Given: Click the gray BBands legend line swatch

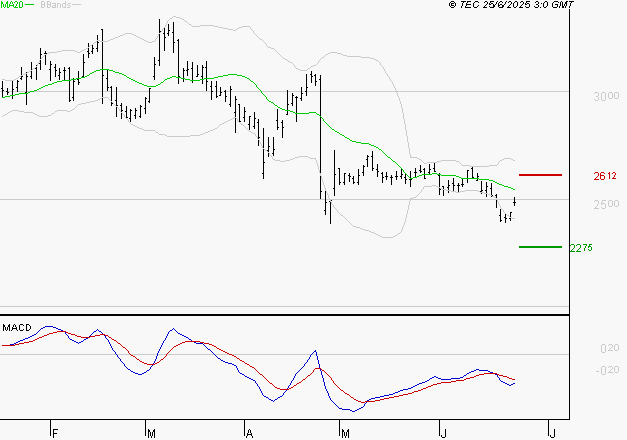Looking at the screenshot, I should (74, 5).
